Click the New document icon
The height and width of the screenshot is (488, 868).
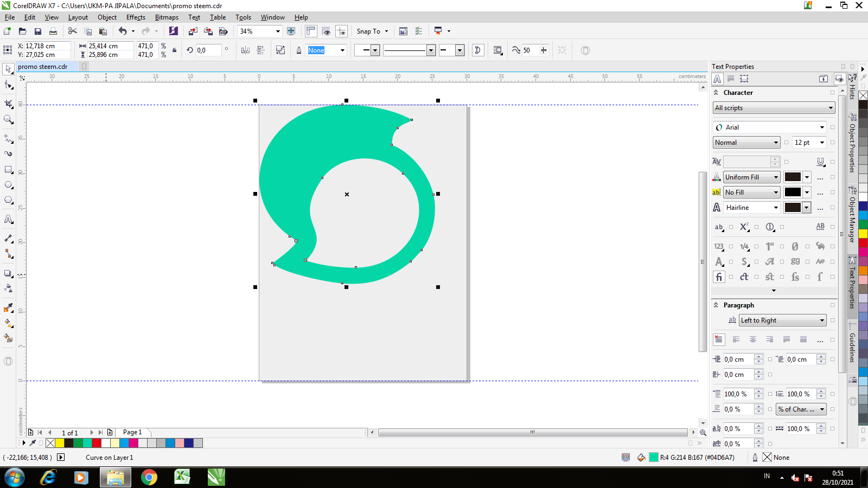coord(7,31)
